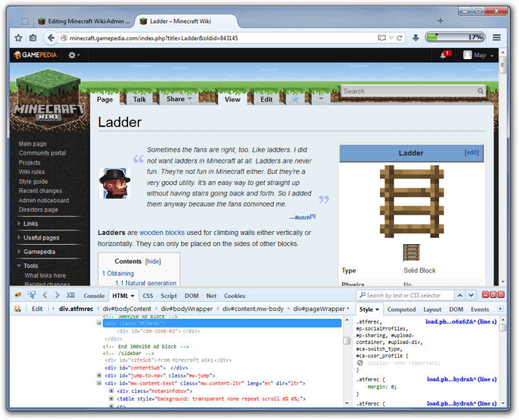Image resolution: width=519 pixels, height=420 pixels.
Task: Open the wooden blocks link
Action: [x=162, y=232]
